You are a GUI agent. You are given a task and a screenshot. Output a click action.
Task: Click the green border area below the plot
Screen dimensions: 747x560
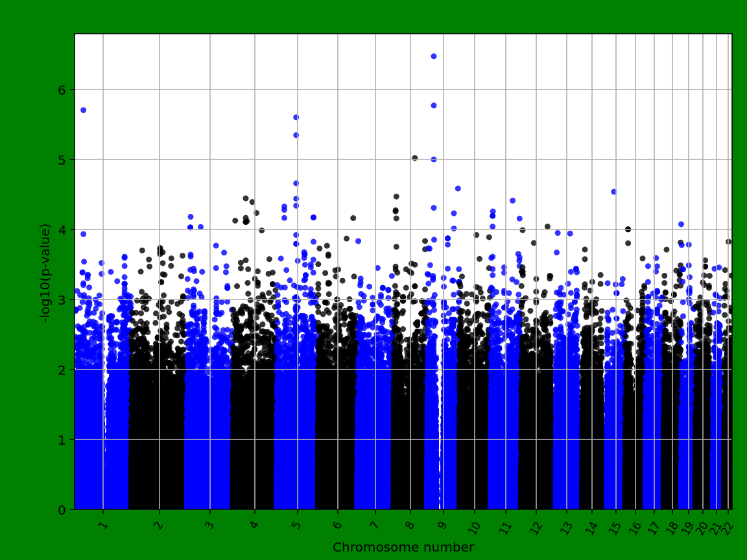click(x=162, y=554)
